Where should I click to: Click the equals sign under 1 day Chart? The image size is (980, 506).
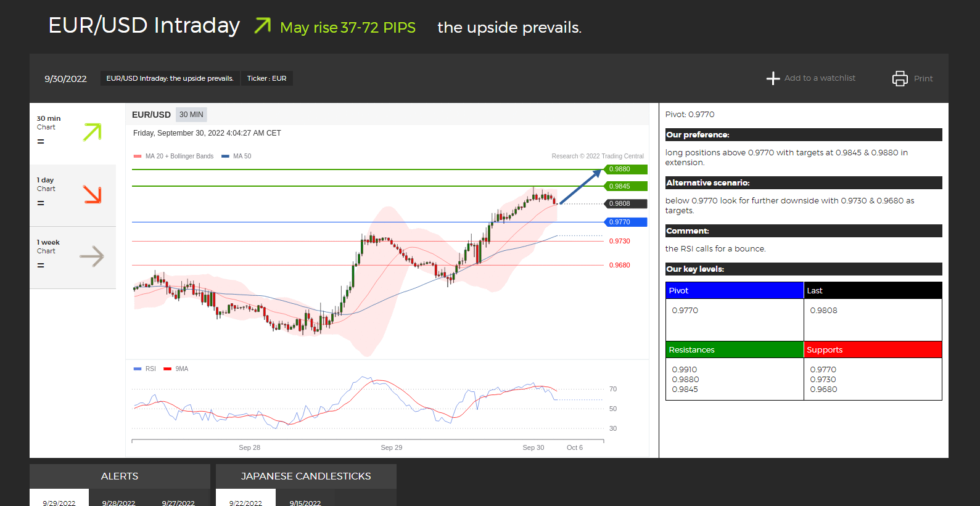(x=41, y=203)
